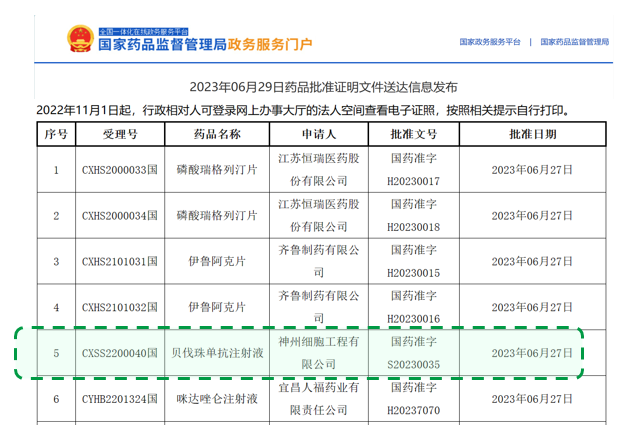The width and height of the screenshot is (634, 433).
Task: Select the page title 2023年06月29日药品批准证明文件送达信息发布
Action: click(323, 87)
